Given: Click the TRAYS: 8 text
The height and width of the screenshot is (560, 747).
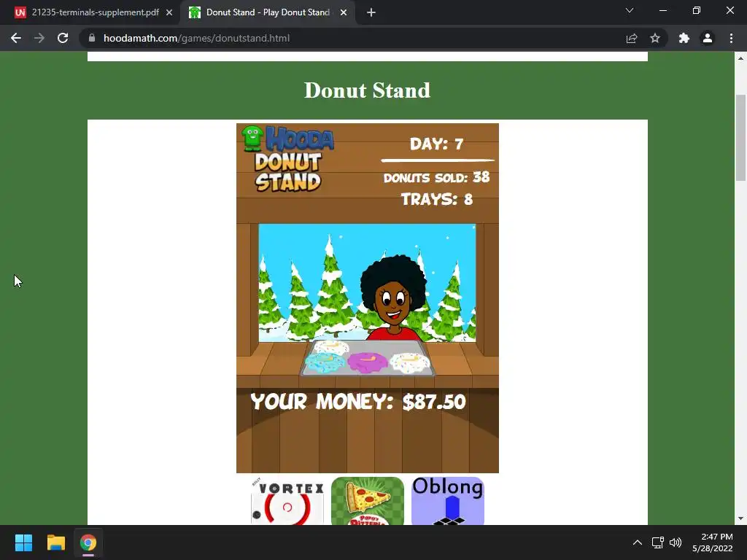Looking at the screenshot, I should pyautogui.click(x=437, y=199).
